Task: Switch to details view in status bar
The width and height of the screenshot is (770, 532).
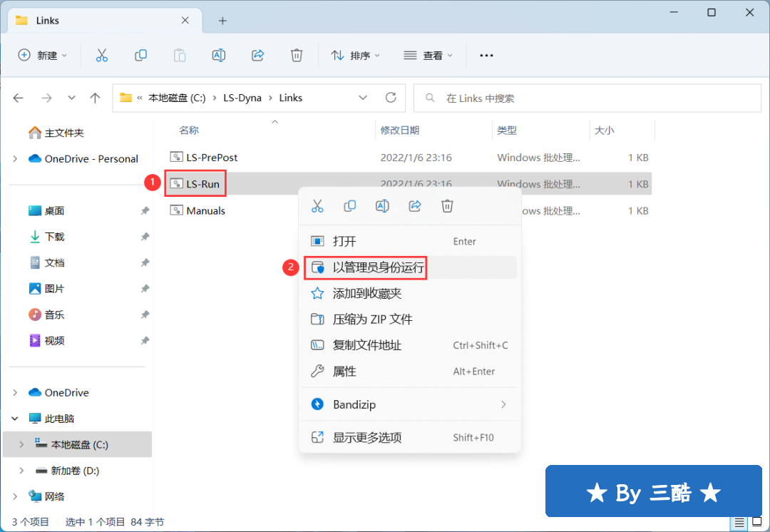Action: [739, 523]
